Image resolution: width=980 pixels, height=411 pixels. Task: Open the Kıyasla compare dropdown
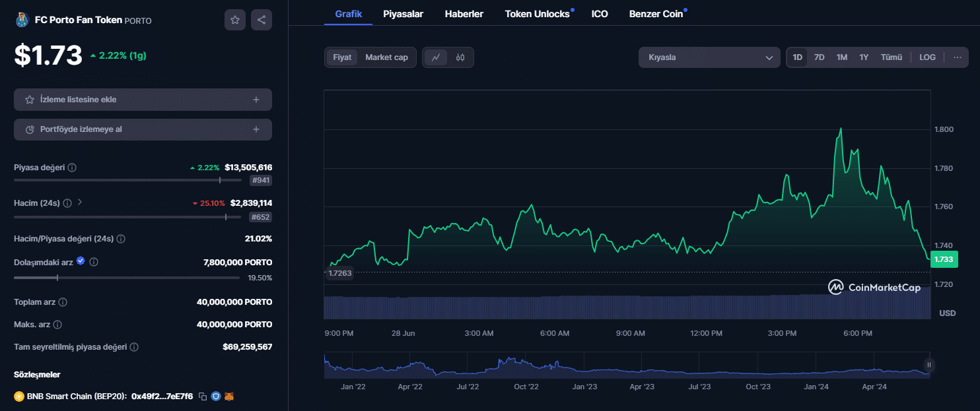pos(709,57)
